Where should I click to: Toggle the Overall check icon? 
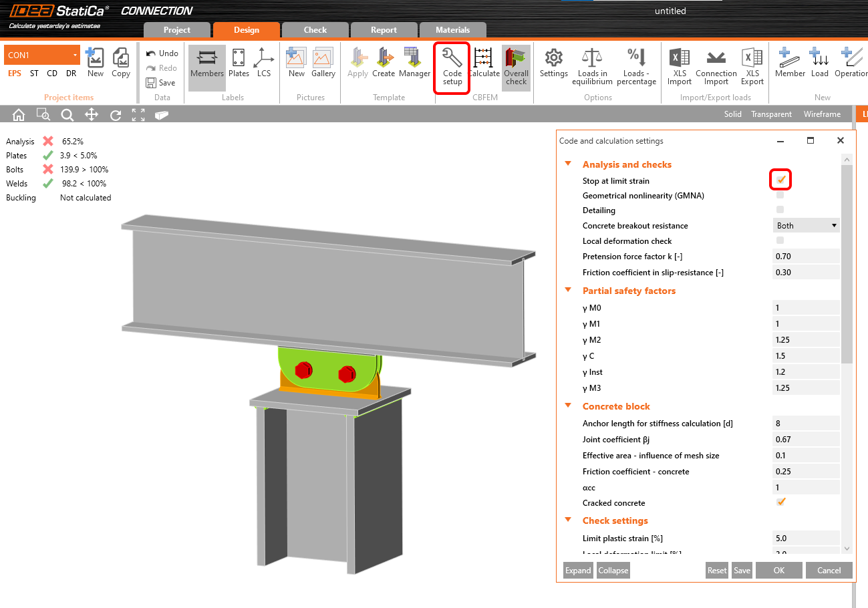coord(515,66)
